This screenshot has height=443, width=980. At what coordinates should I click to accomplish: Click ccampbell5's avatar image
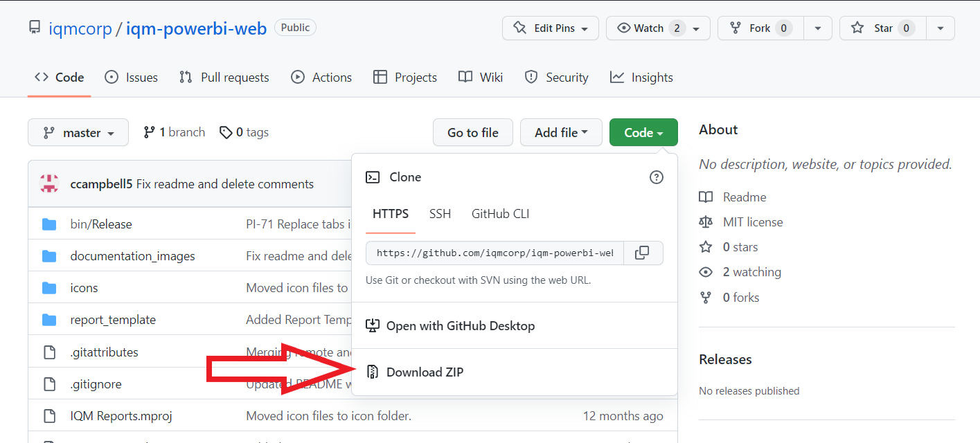(49, 184)
